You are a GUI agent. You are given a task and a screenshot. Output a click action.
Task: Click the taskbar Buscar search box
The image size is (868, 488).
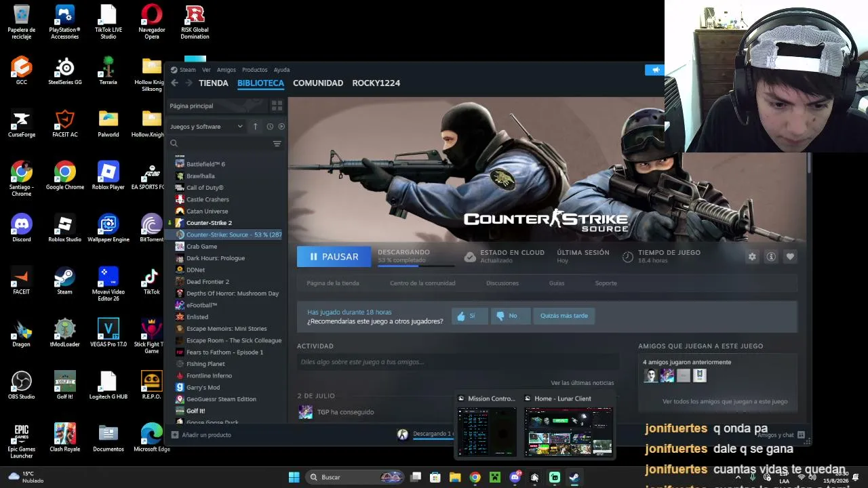pos(354,477)
